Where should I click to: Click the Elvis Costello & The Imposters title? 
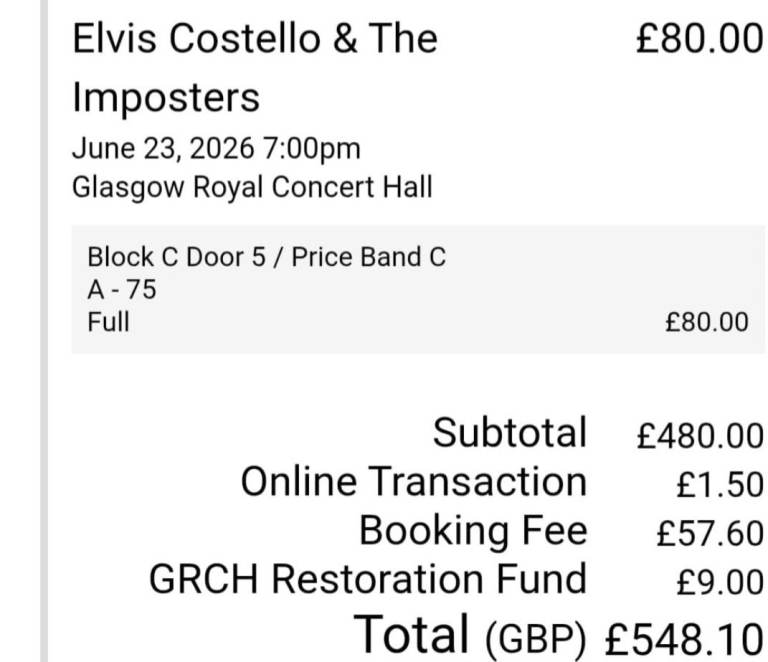click(x=255, y=69)
